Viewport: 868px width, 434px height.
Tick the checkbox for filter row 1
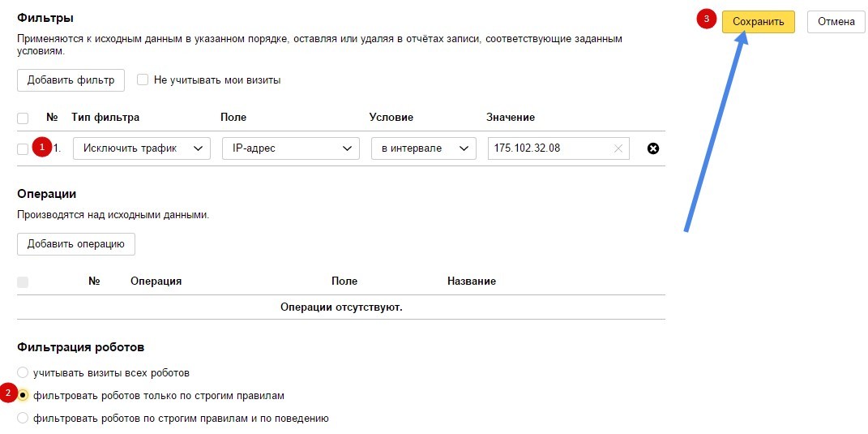(x=23, y=148)
